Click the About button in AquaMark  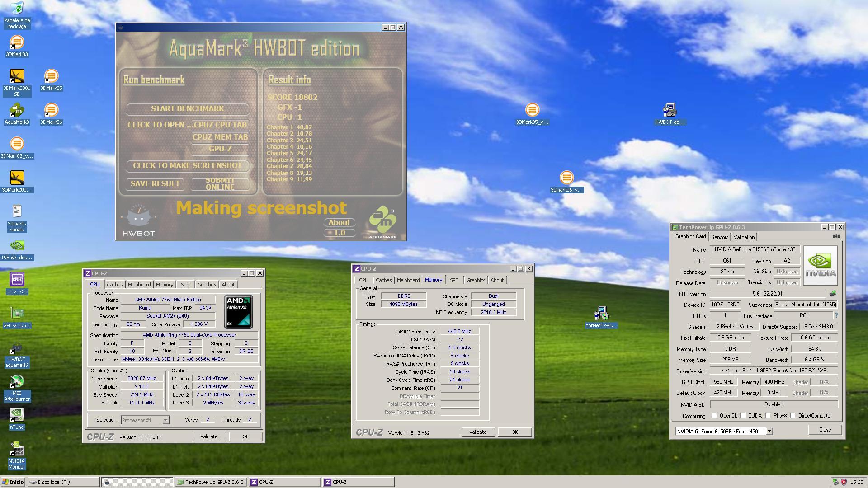click(339, 222)
